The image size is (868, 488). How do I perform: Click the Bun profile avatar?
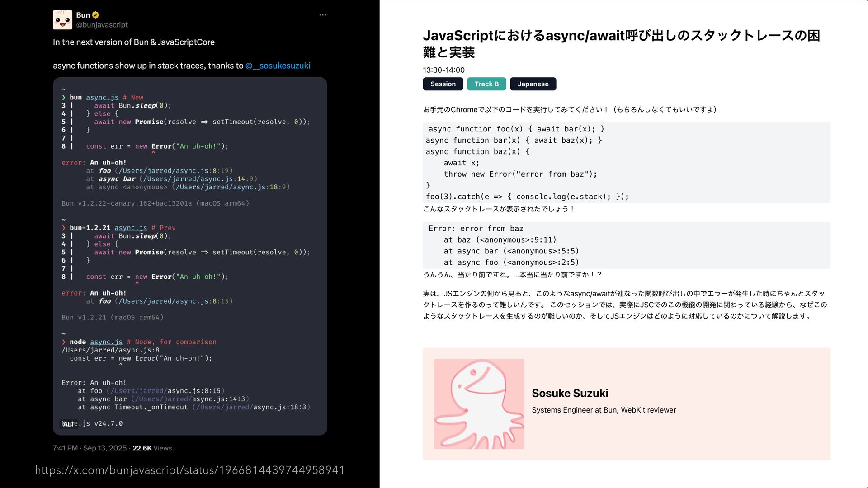coord(62,20)
